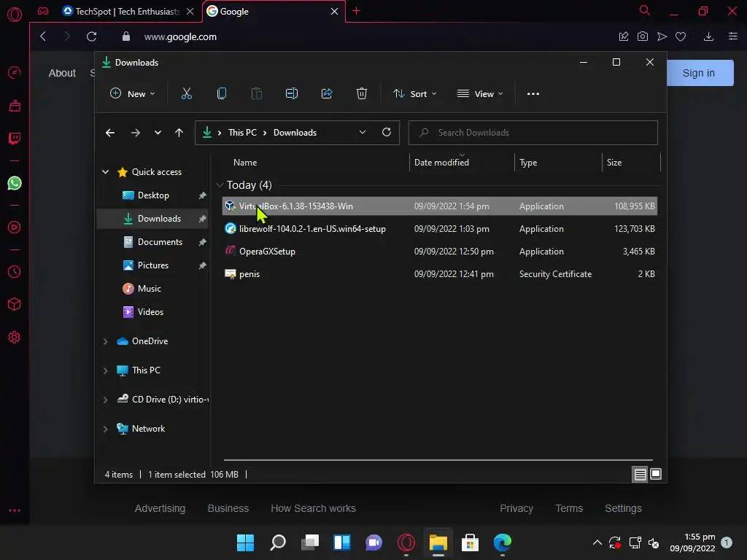Select the Google browser tab
The image size is (747, 560).
274,11
